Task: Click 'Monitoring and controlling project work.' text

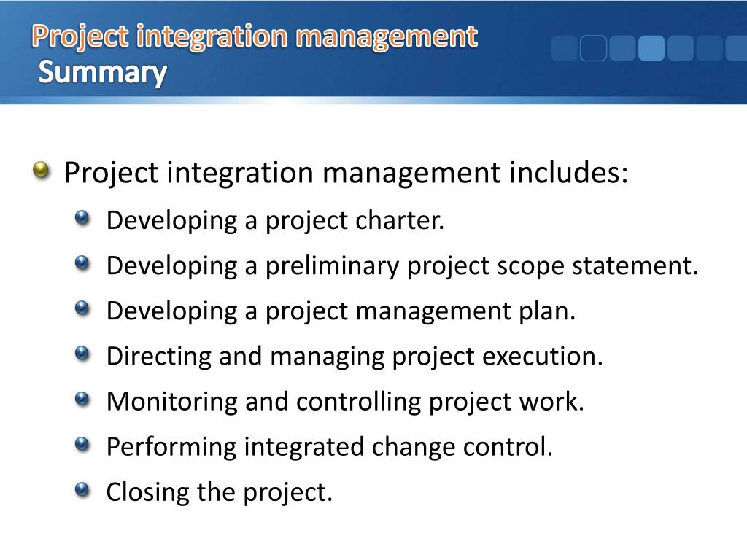Action: tap(345, 402)
